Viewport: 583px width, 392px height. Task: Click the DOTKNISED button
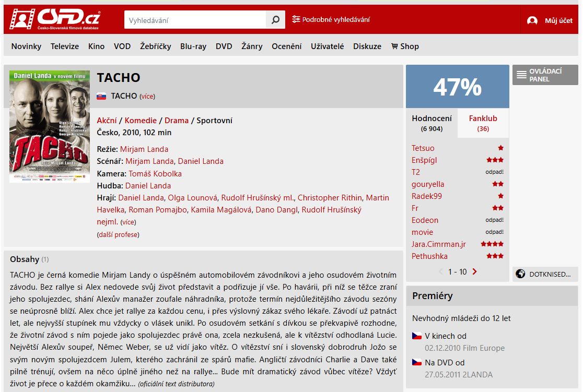545,274
